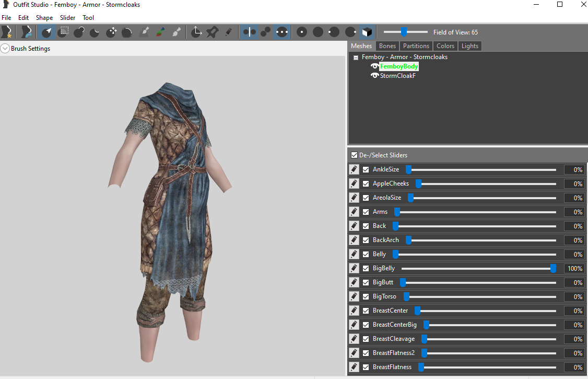Screen dimensions: 588x379
Task: Select the Color paint brush
Action: (x=160, y=32)
